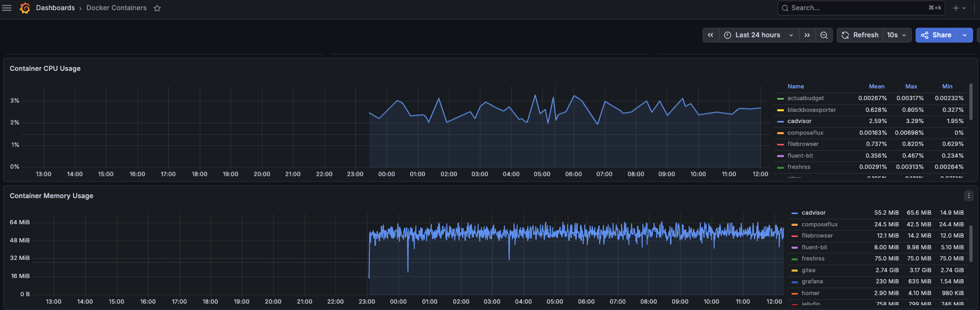Screen dimensions: 980x310
Task: Open the Last 24 hours time picker
Action: click(758, 35)
